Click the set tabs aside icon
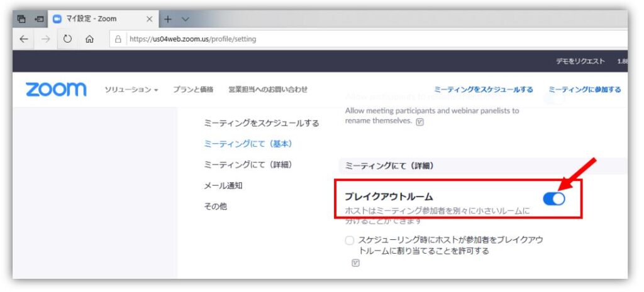The image size is (644, 292). [x=39, y=19]
